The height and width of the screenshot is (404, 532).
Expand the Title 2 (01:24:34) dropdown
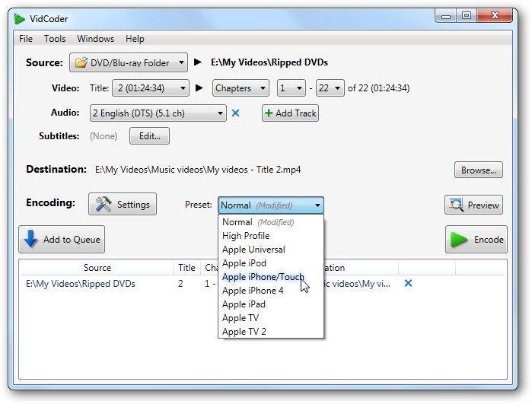[151, 88]
